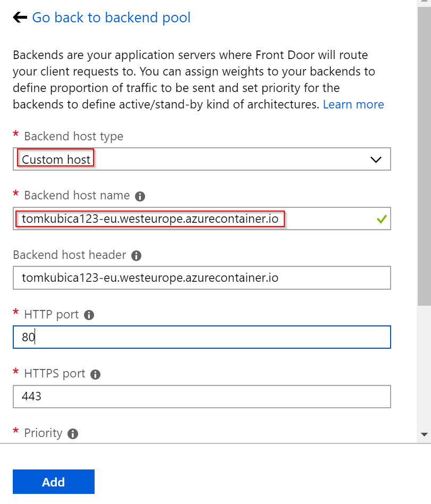Click into the HTTPS port field showing 443
Screen dimensions: 431x504
(202, 397)
